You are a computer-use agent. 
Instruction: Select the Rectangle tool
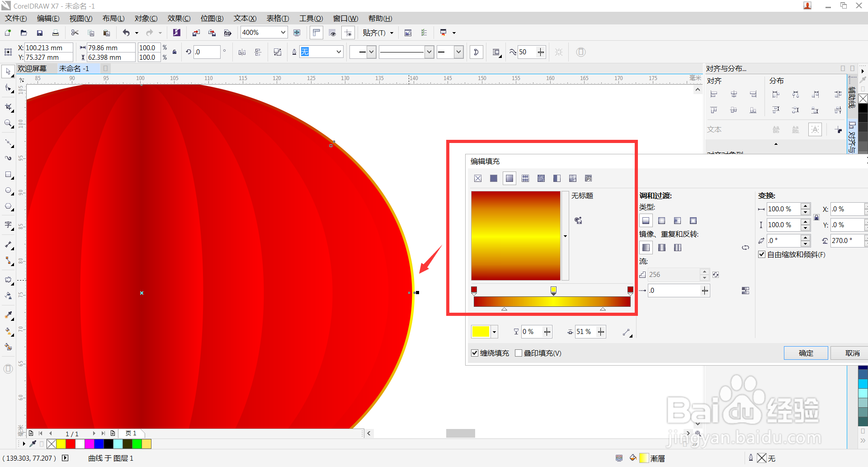pos(8,175)
